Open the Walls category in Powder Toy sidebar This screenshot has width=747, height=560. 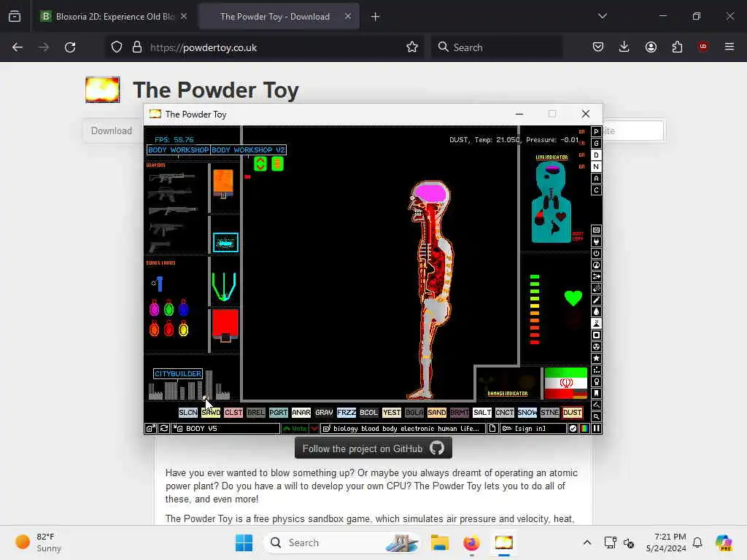tap(596, 230)
